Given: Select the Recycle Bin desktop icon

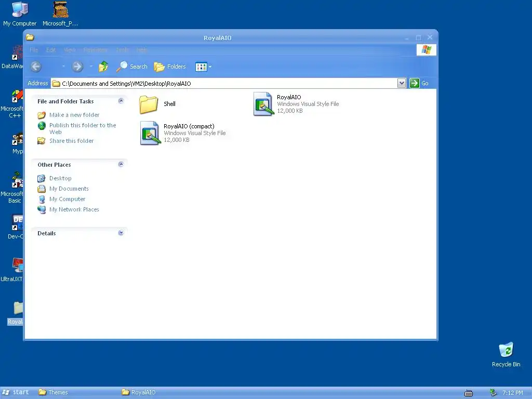Looking at the screenshot, I should [506, 355].
